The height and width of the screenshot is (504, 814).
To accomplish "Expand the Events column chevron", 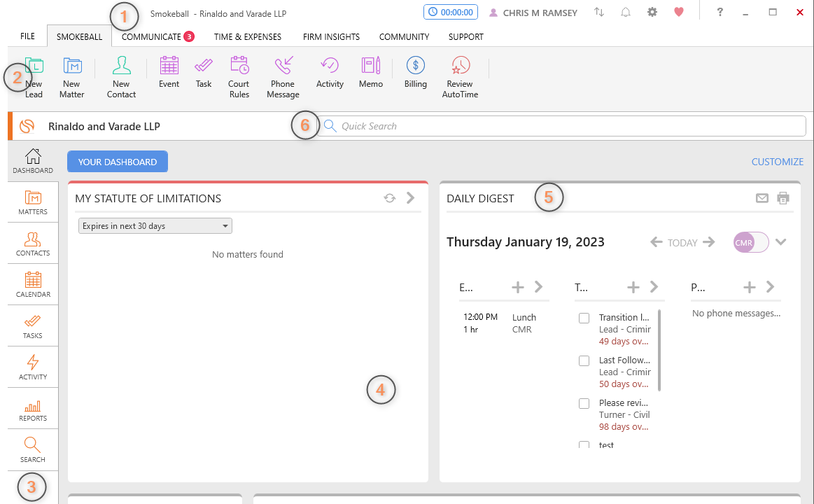I will tap(538, 286).
